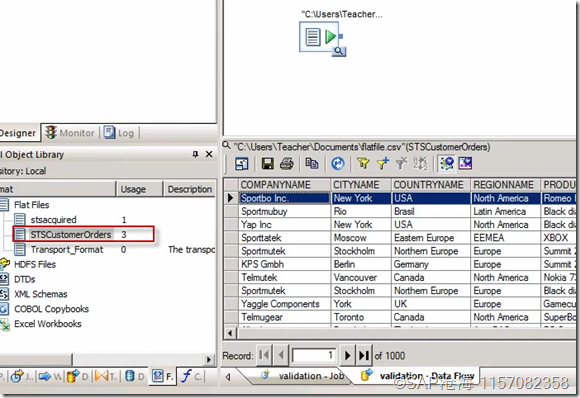Select the STSCustomerOrders flat file
The height and width of the screenshot is (398, 580).
(x=71, y=235)
